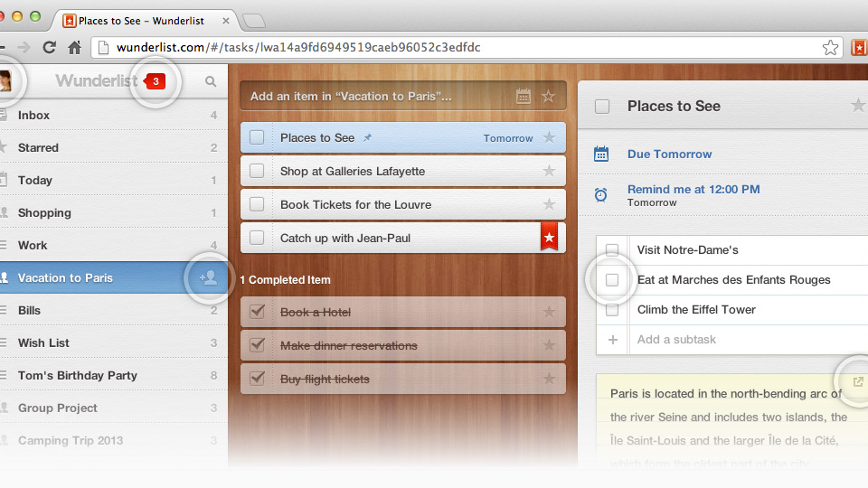The height and width of the screenshot is (488, 868).
Task: Remove star ribbon from Catch up with Jean-Paul
Action: pos(549,236)
